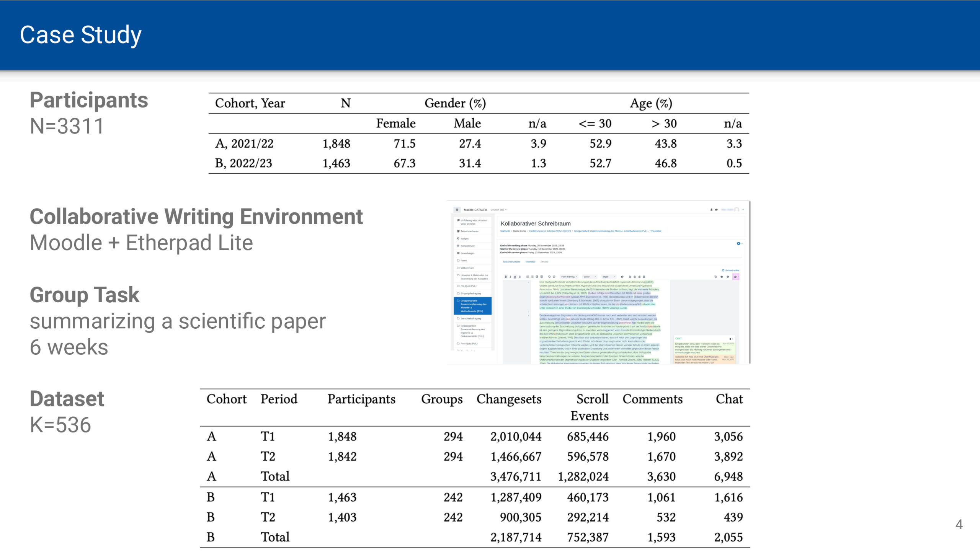Screen dimensions: 980x551
Task: Click the comment bubble icon in toolbar
Action: pyautogui.click(x=622, y=277)
